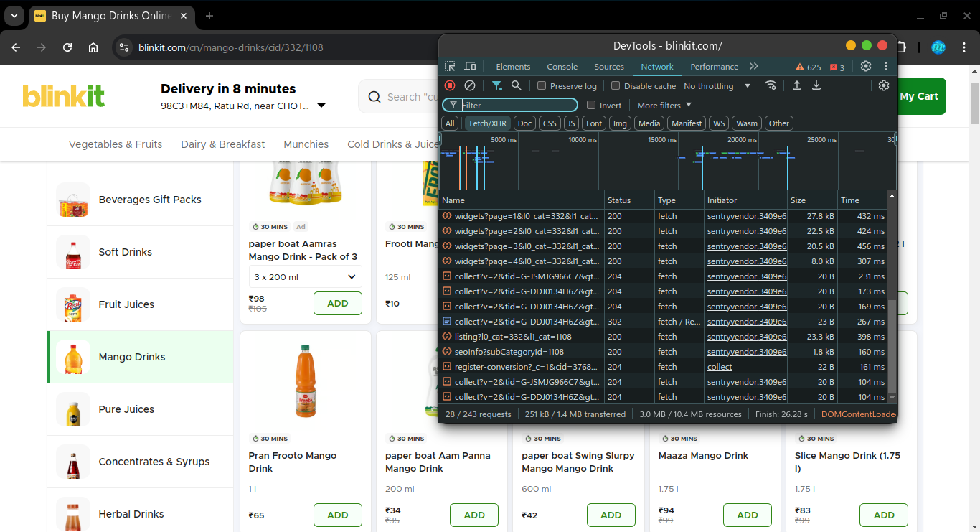Click the inspect element picker icon

450,67
